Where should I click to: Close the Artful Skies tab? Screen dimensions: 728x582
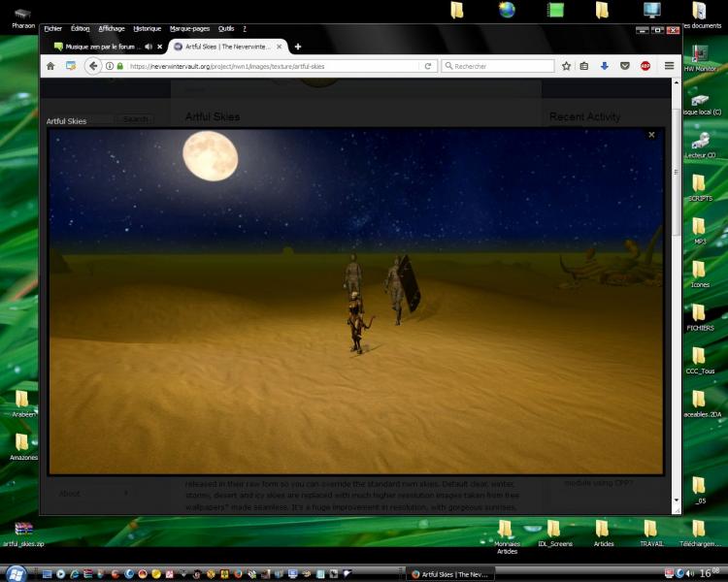click(x=279, y=47)
